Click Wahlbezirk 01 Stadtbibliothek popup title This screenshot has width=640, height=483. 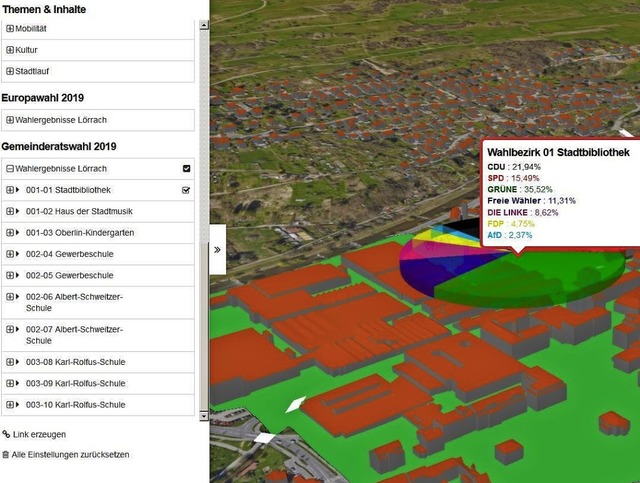pos(558,153)
